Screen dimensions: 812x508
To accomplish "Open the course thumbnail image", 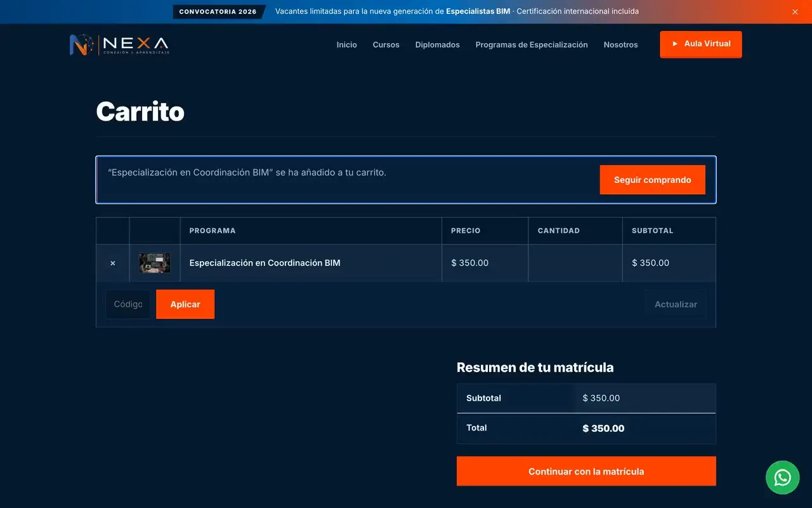I will click(155, 263).
